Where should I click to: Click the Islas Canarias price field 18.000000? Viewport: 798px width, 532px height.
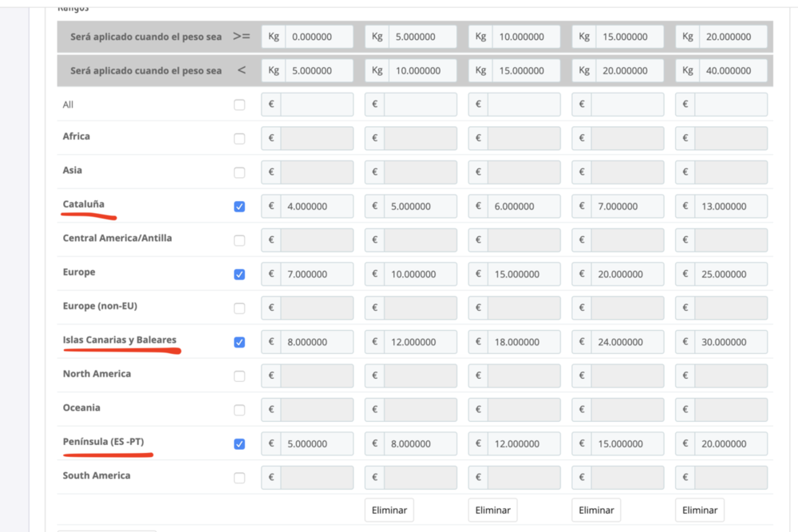pyautogui.click(x=523, y=342)
